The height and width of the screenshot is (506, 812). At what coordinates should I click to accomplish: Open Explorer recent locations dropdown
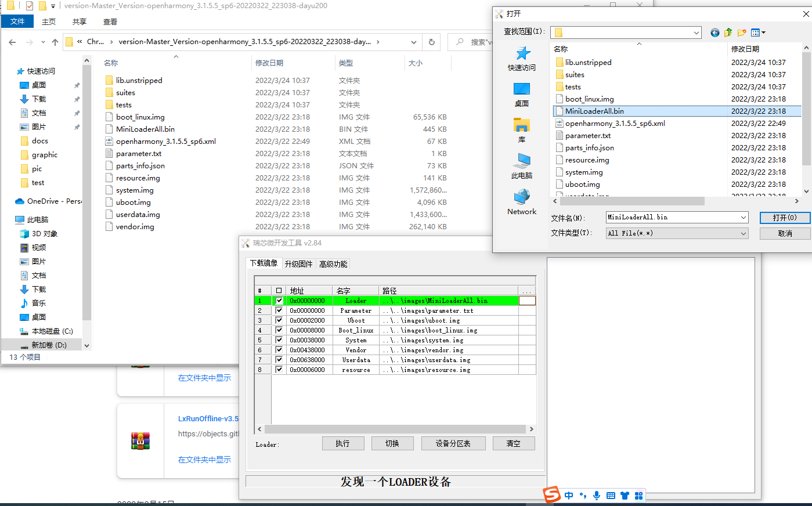(44, 42)
